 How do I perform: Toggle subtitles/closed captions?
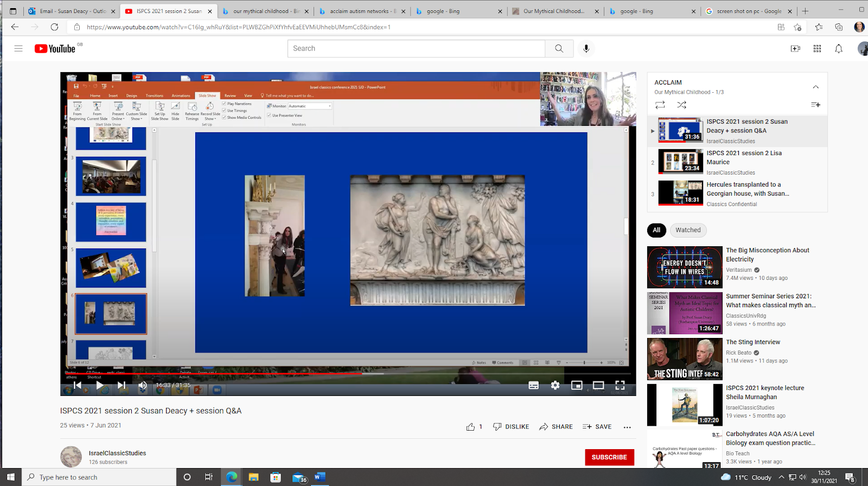click(x=534, y=385)
